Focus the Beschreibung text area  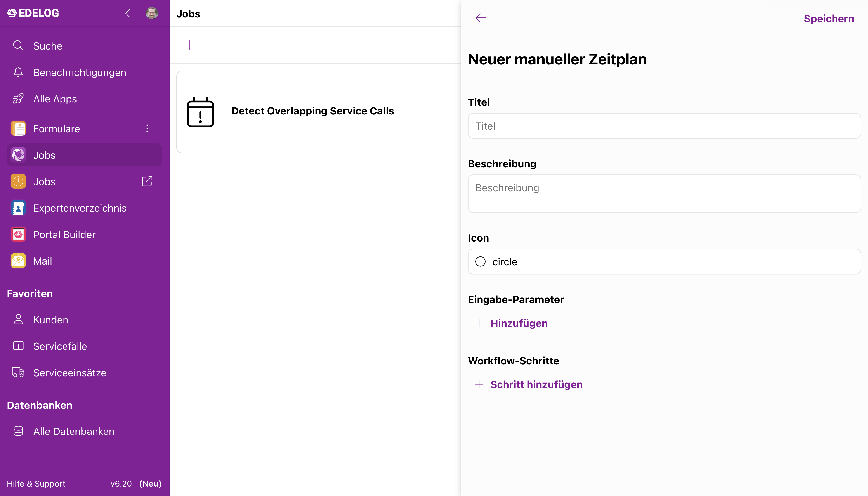tap(664, 194)
